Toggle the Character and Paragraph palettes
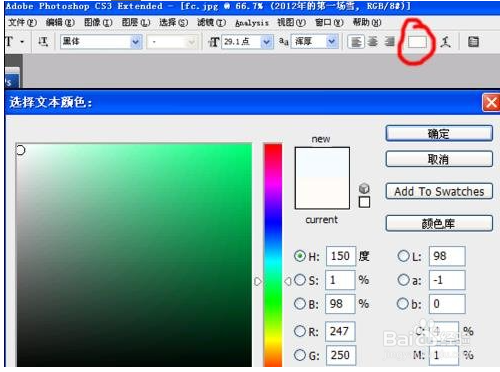 (473, 42)
